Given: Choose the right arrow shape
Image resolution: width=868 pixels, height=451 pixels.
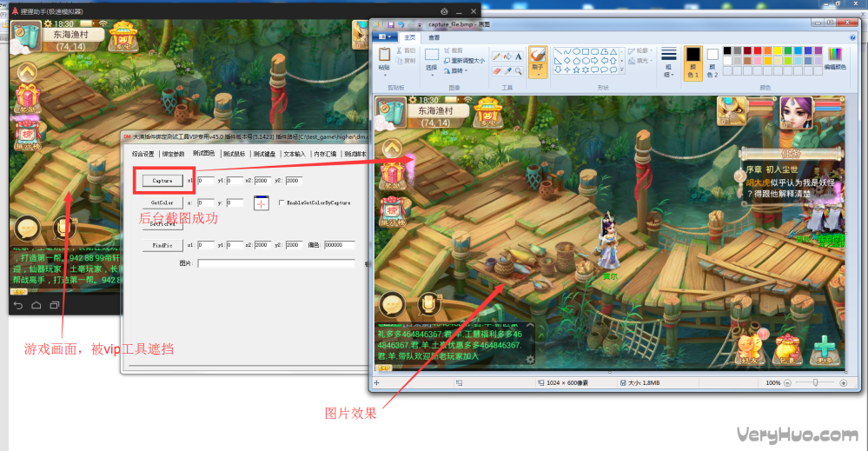Looking at the screenshot, I should 594,61.
